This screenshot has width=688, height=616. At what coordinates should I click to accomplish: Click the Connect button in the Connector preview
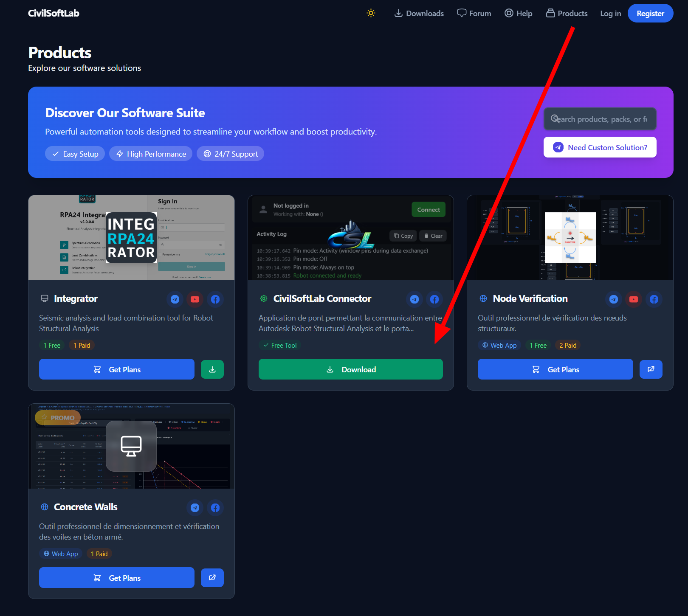(429, 209)
